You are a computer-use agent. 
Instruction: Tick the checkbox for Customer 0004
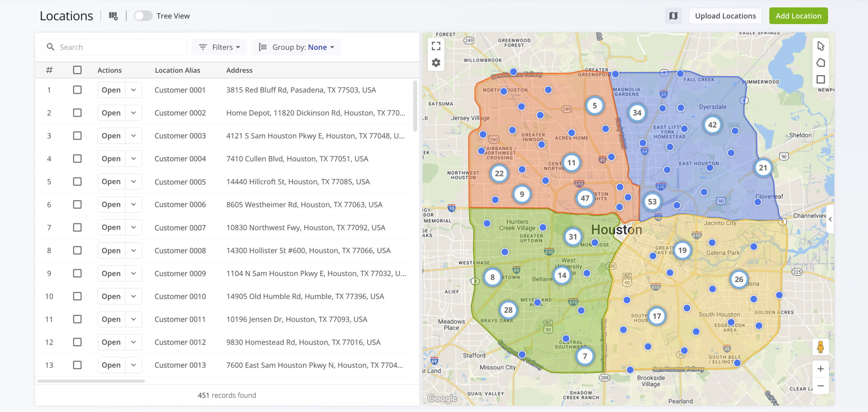click(77, 159)
